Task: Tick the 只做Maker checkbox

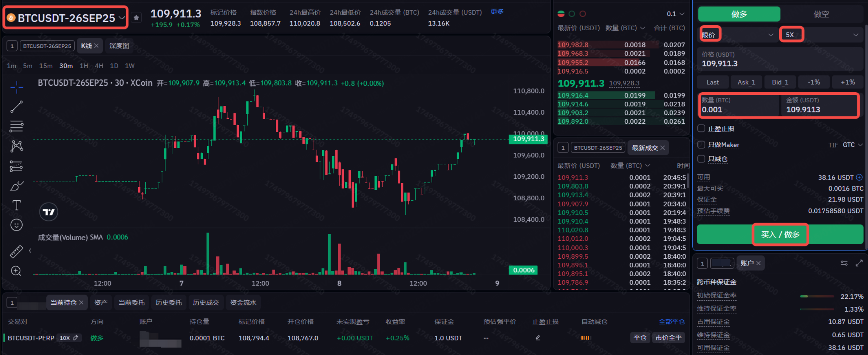Action: pos(701,145)
